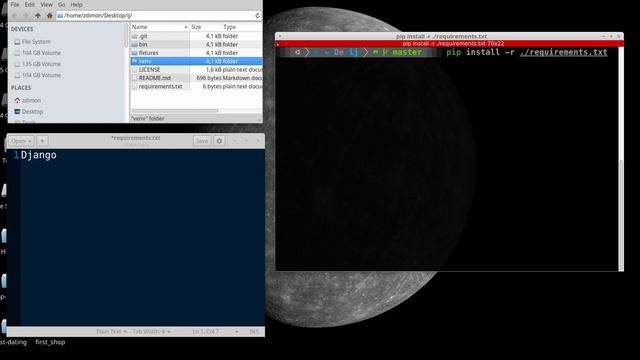Click the Ln 1, Col 7 position indicator

tap(206, 331)
